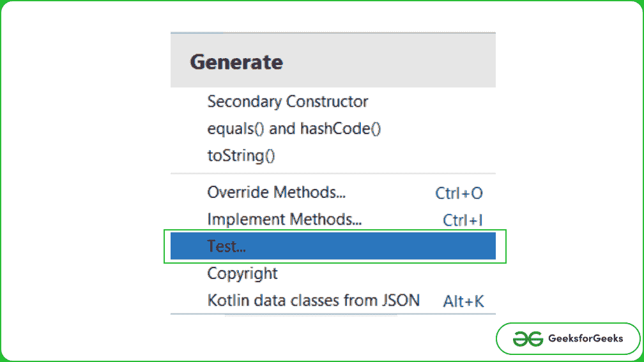Choose Copyright from the Generate list
Viewport: 644px width, 362px height.
click(242, 273)
